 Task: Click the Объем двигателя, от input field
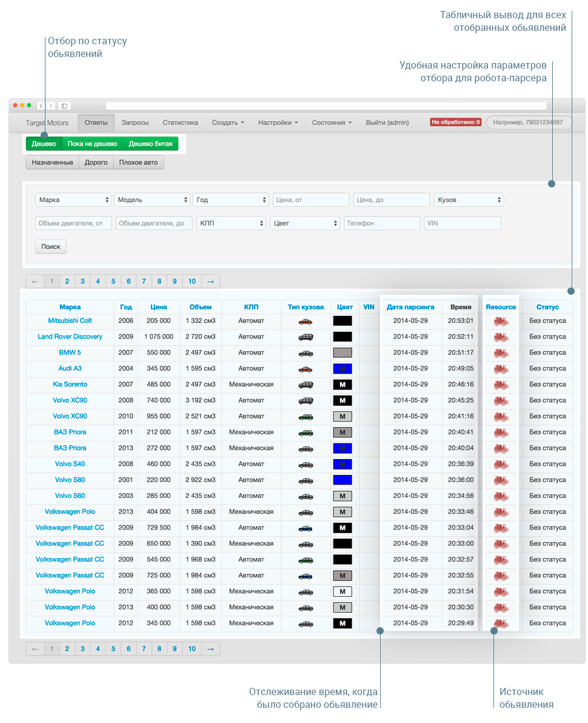click(x=73, y=223)
